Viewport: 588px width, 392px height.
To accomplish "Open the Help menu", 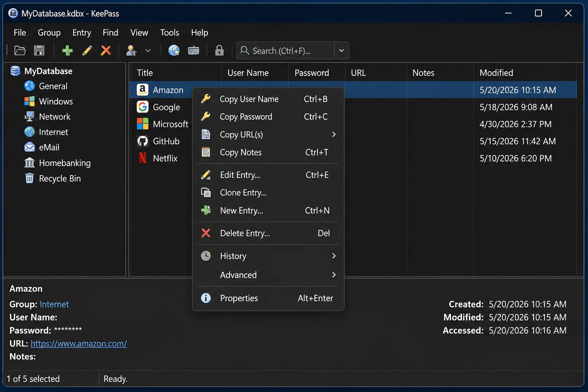I will [199, 33].
